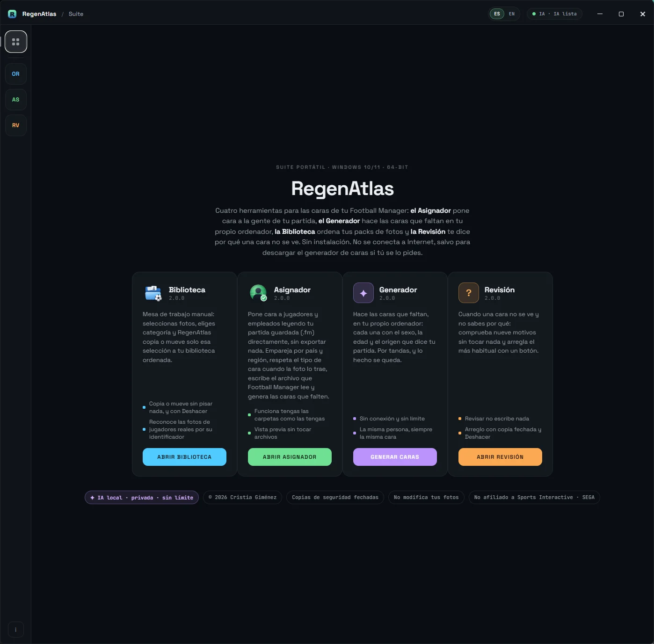Click the Suite breadcrumb label

76,14
